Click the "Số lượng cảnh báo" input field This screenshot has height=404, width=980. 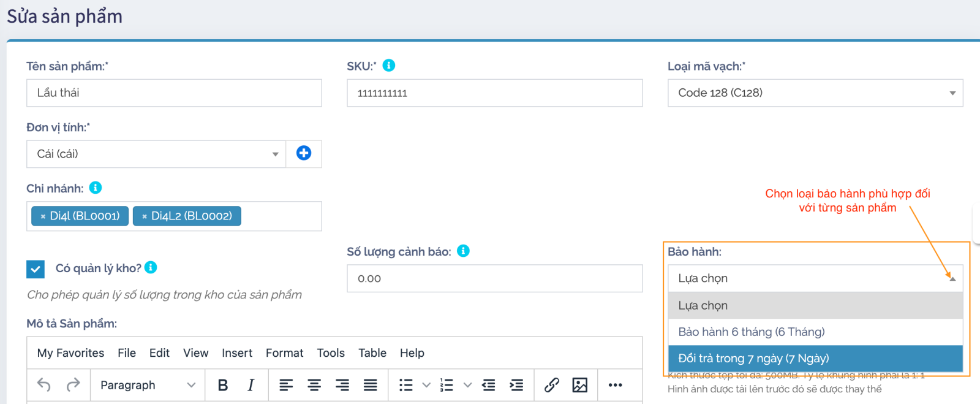(x=494, y=279)
